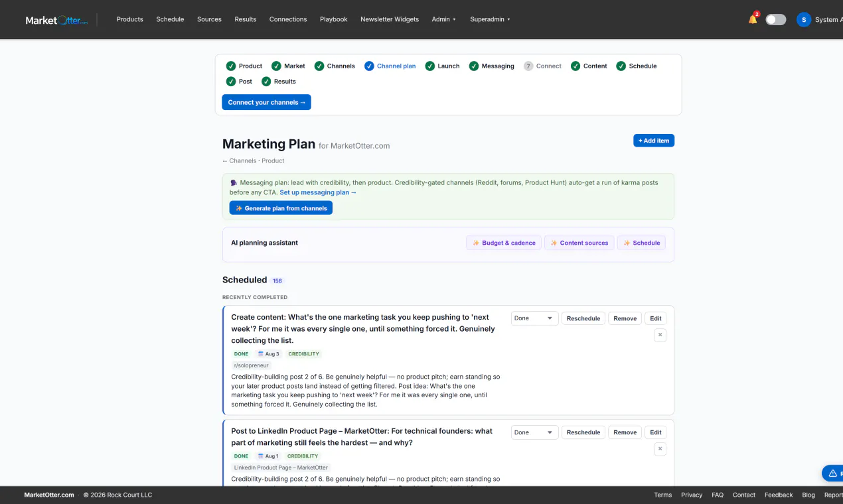Open the Terms footer link
This screenshot has width=843, height=504.
coord(662,495)
